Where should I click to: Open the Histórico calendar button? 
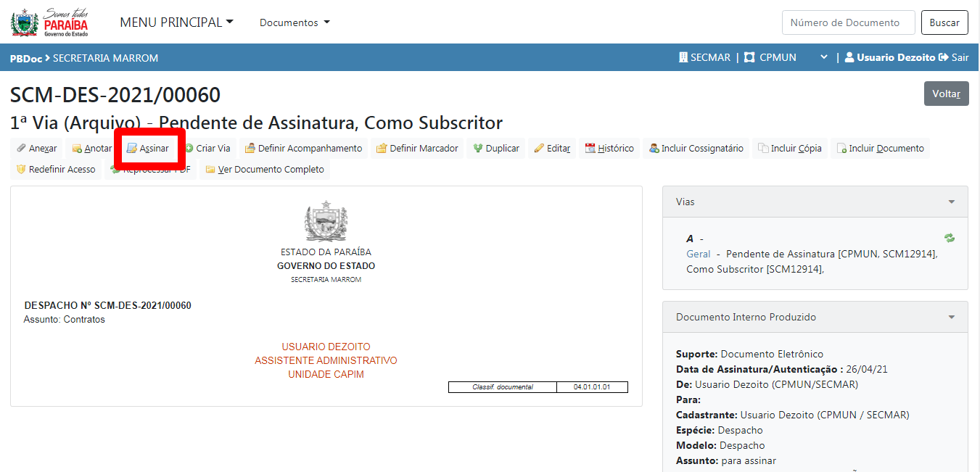[x=609, y=149]
